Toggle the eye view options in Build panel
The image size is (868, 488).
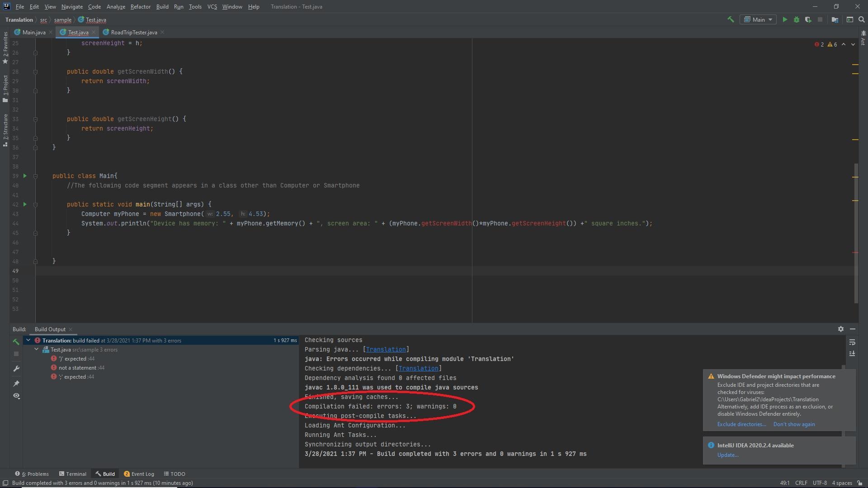tap(16, 396)
